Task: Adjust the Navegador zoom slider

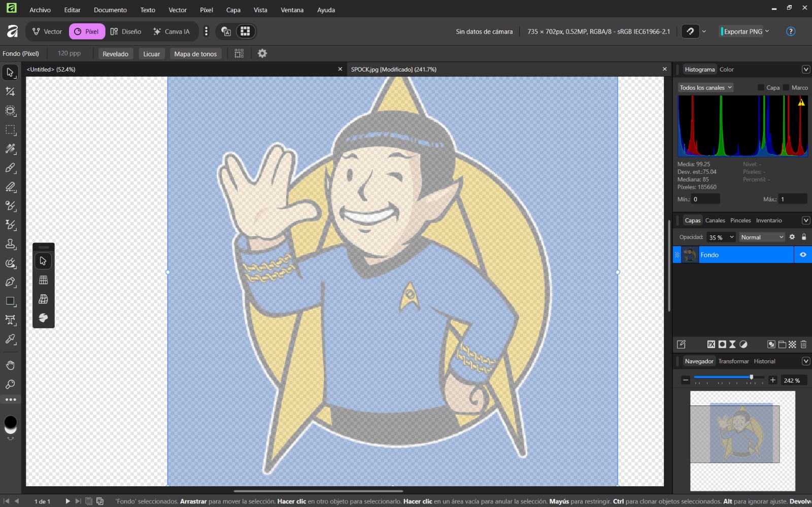Action: pyautogui.click(x=751, y=377)
